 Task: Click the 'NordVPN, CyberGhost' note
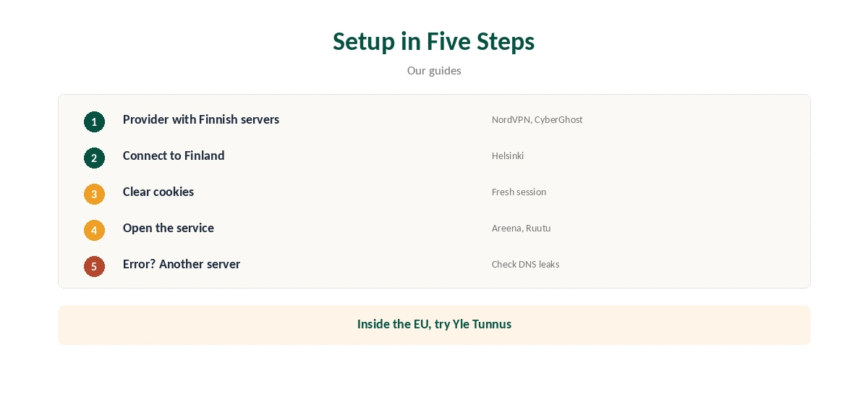[537, 120]
